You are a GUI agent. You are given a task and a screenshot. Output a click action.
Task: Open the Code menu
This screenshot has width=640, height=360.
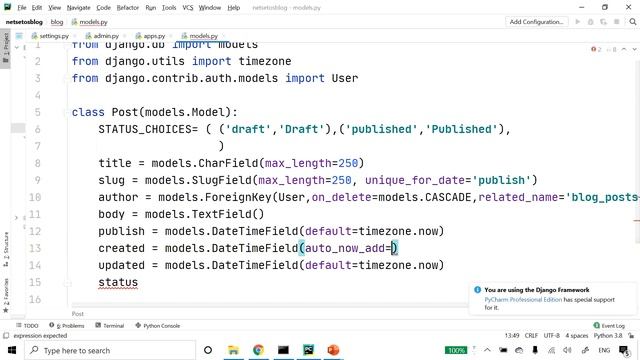pos(103,7)
